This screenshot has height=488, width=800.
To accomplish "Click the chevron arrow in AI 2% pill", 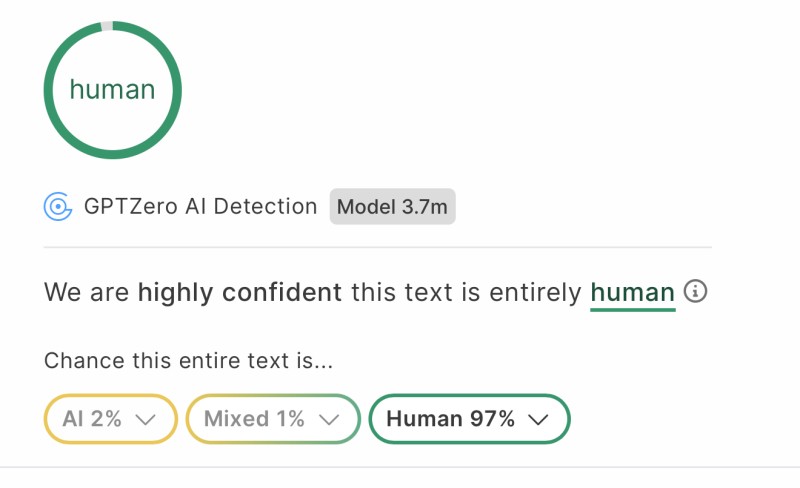I will coord(144,419).
